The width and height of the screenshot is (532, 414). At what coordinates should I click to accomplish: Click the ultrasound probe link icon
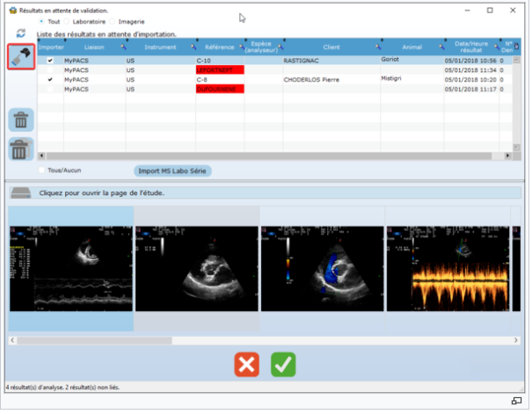[21, 57]
